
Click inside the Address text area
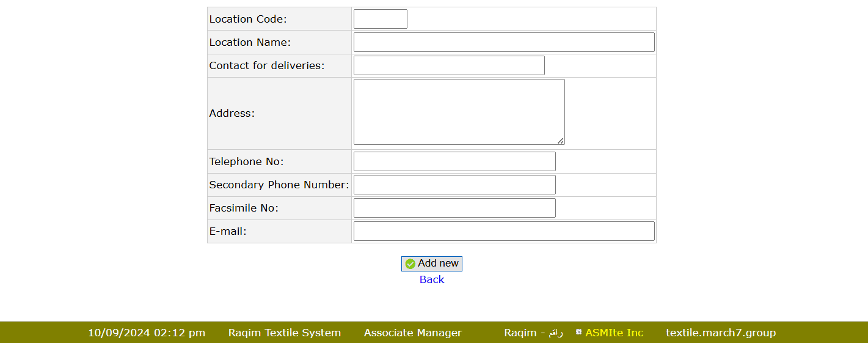click(x=459, y=112)
